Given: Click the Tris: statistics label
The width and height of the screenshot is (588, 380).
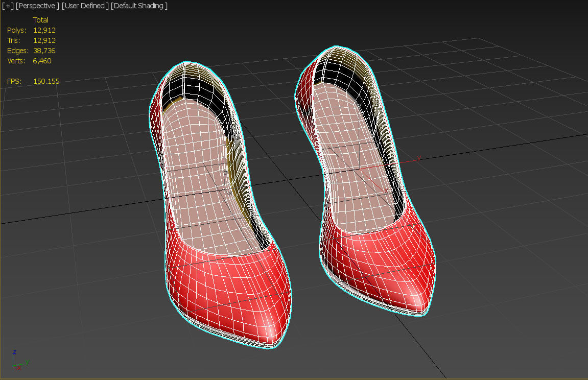Looking at the screenshot, I should 13,40.
